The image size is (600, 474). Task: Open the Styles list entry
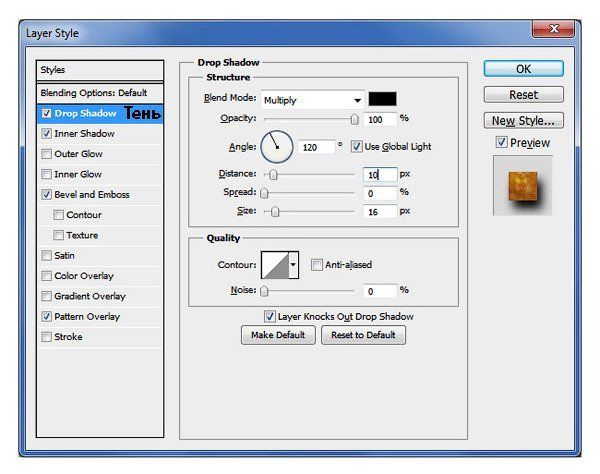click(100, 70)
